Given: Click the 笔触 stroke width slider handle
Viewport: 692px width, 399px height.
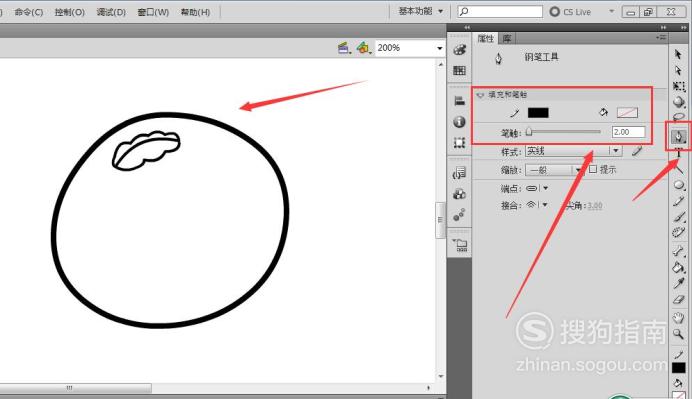Looking at the screenshot, I should tap(529, 132).
